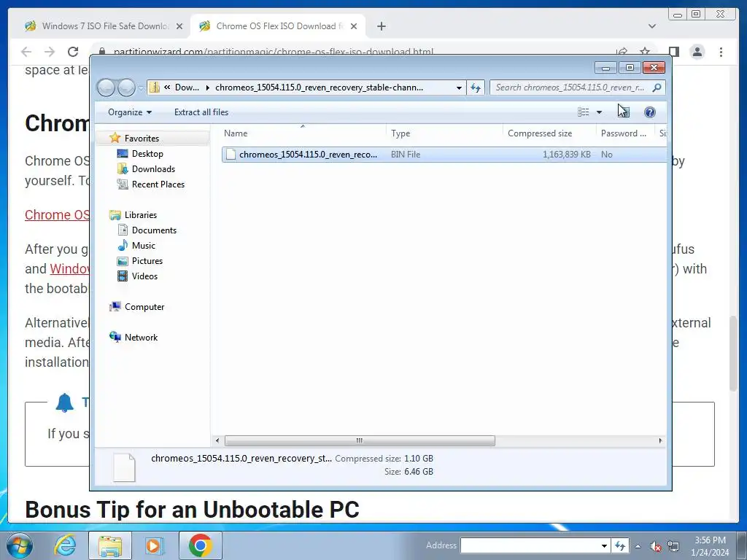747x560 pixels.
Task: Open address bar history dropdown
Action: (459, 87)
